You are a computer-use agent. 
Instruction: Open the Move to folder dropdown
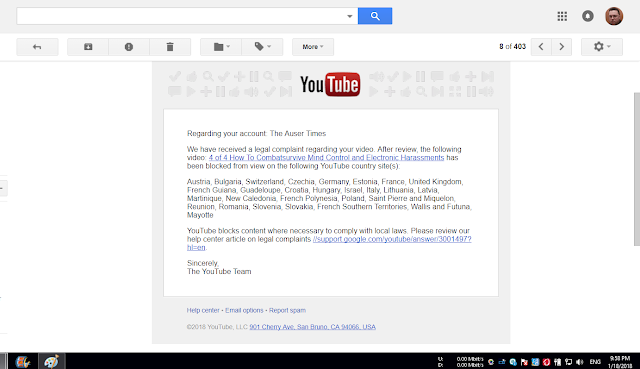pos(221,47)
